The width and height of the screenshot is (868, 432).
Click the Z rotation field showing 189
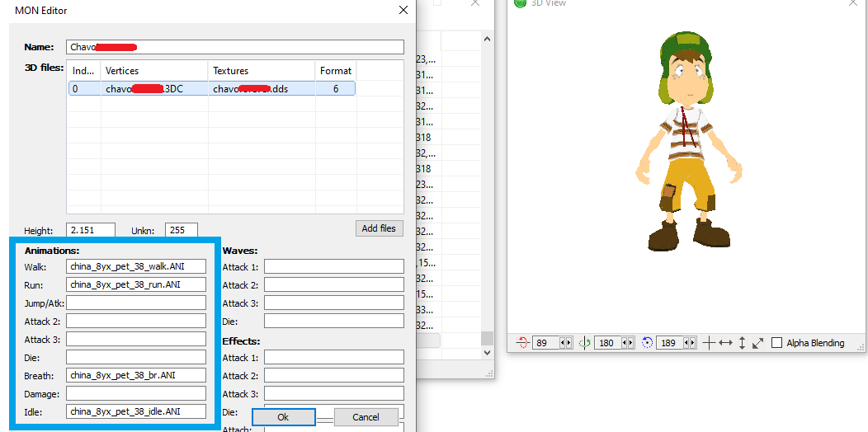tap(670, 343)
